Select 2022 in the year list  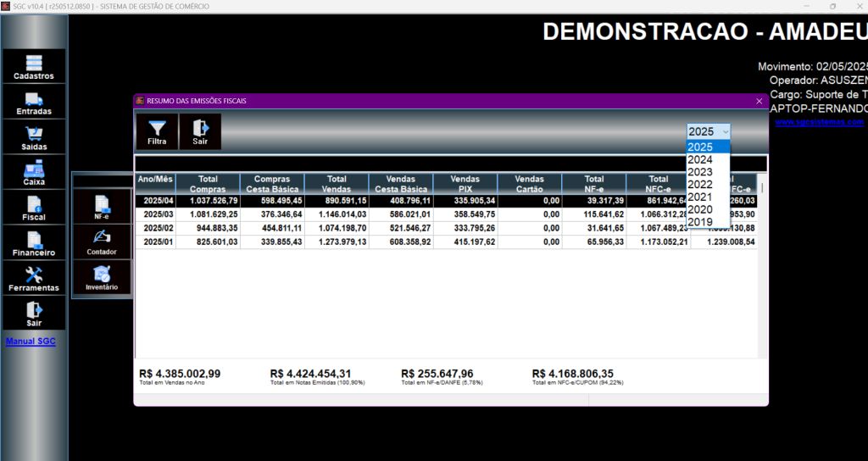coord(708,184)
